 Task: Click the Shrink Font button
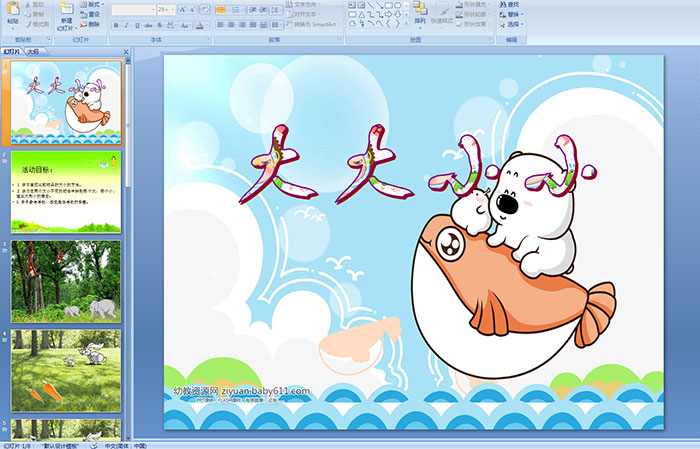pos(193,9)
